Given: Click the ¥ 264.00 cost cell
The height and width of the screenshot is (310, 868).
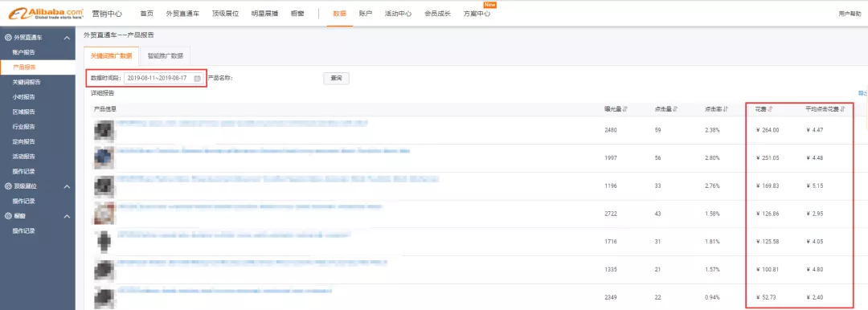Looking at the screenshot, I should click(768, 130).
